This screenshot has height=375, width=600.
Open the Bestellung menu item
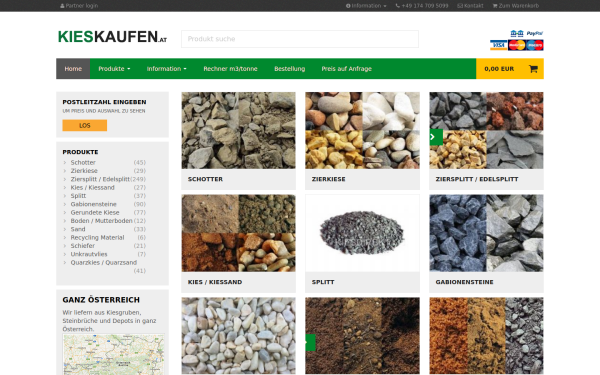[290, 69]
